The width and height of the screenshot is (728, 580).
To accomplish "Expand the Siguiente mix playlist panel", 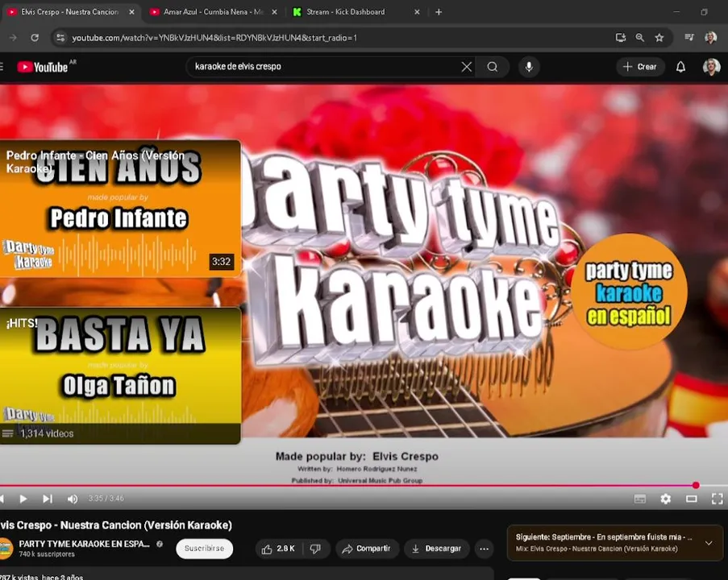I will (709, 543).
